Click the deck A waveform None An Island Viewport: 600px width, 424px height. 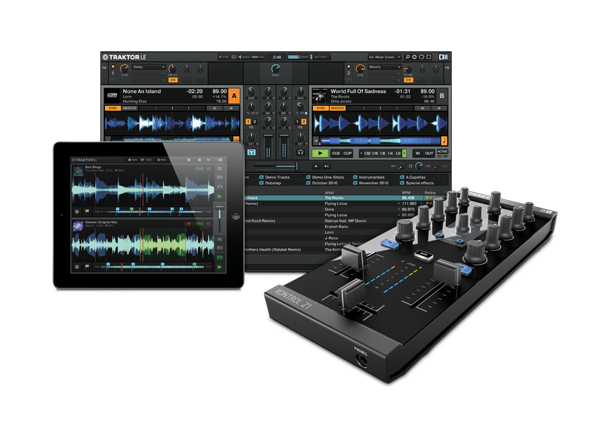(x=172, y=124)
